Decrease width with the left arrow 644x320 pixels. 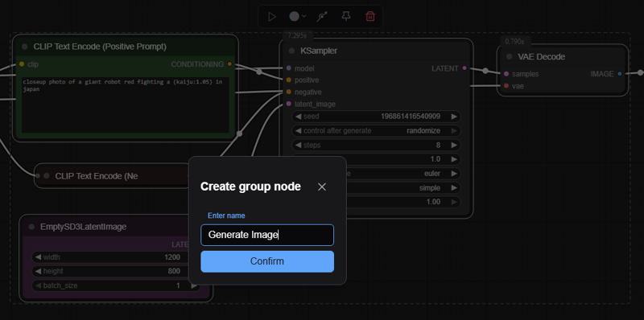click(x=38, y=257)
